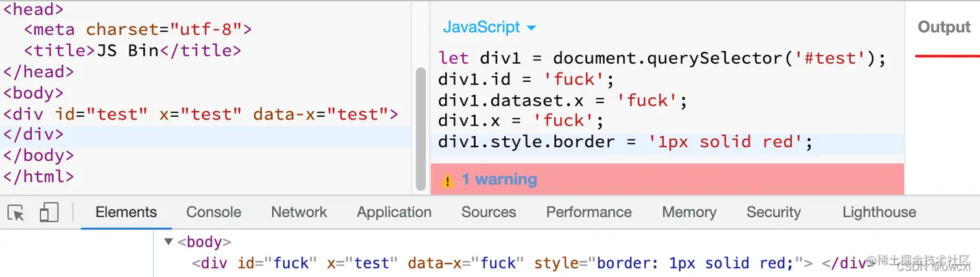Screen dimensions: 980x277
Task: Click the closing head tag line
Action: point(39,71)
